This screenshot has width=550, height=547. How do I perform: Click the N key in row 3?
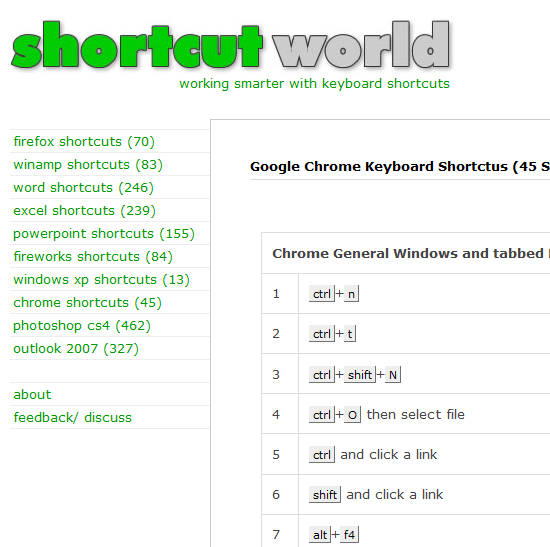[x=393, y=375]
